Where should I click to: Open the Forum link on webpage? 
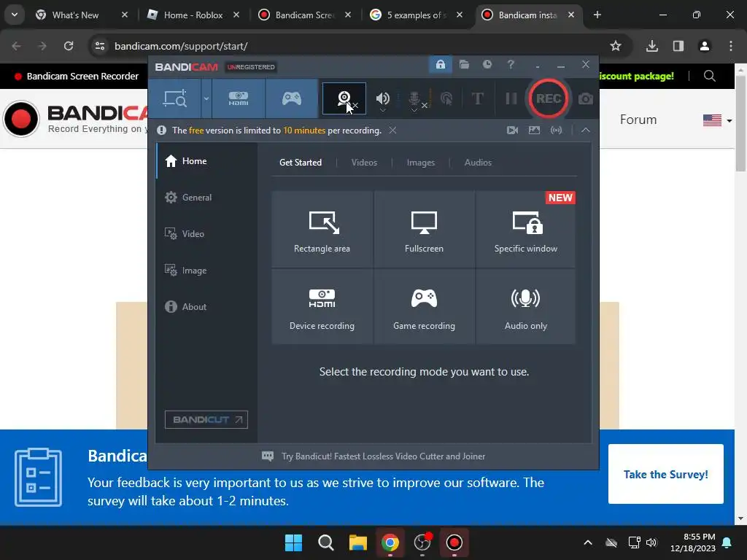(x=638, y=120)
